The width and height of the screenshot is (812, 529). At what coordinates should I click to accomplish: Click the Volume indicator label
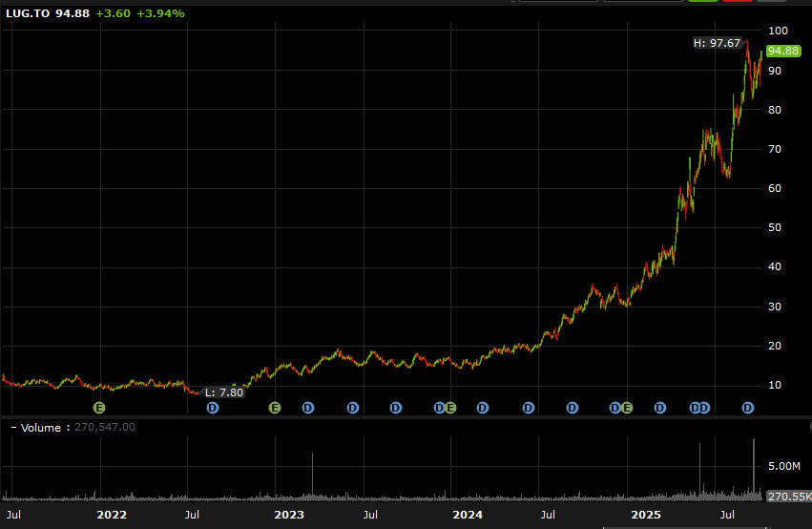pyautogui.click(x=43, y=427)
